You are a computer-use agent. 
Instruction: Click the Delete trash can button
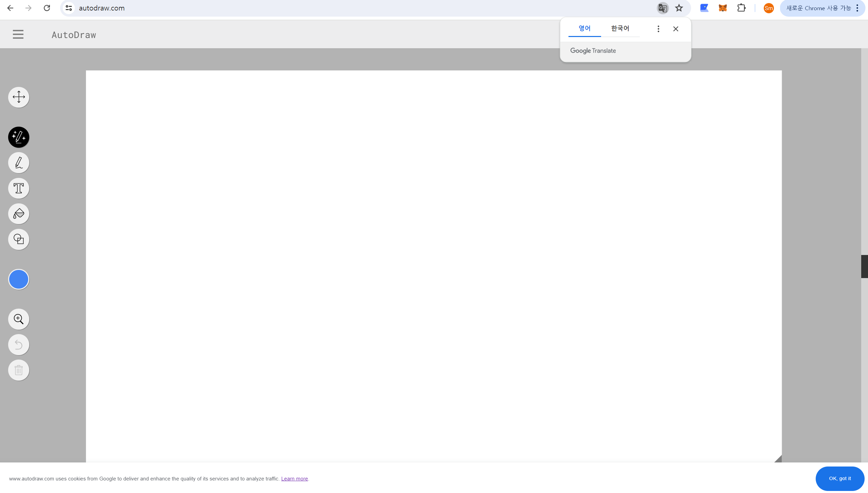pos(19,370)
